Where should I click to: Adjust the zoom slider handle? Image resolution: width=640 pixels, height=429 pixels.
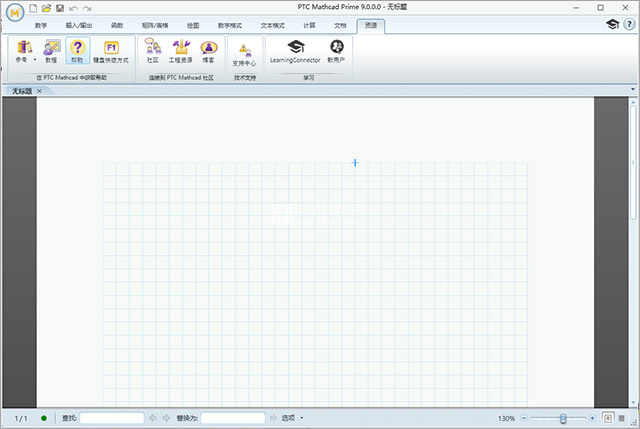pos(564,418)
